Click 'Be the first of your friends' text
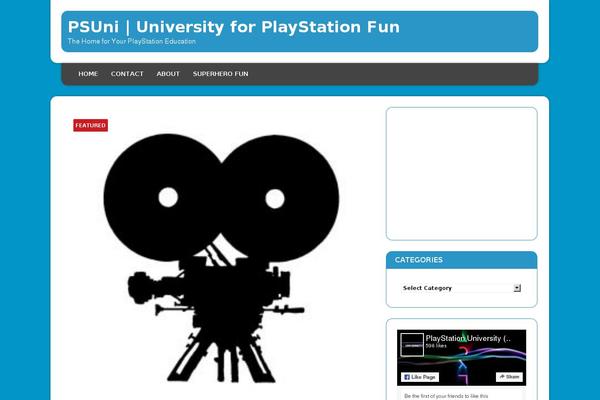The image size is (600, 400). pyautogui.click(x=446, y=396)
